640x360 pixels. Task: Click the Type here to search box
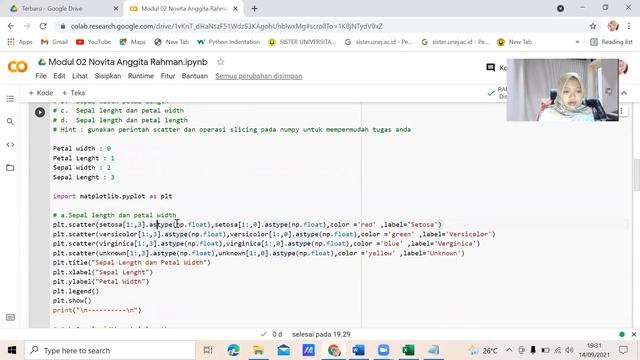click(x=110, y=350)
